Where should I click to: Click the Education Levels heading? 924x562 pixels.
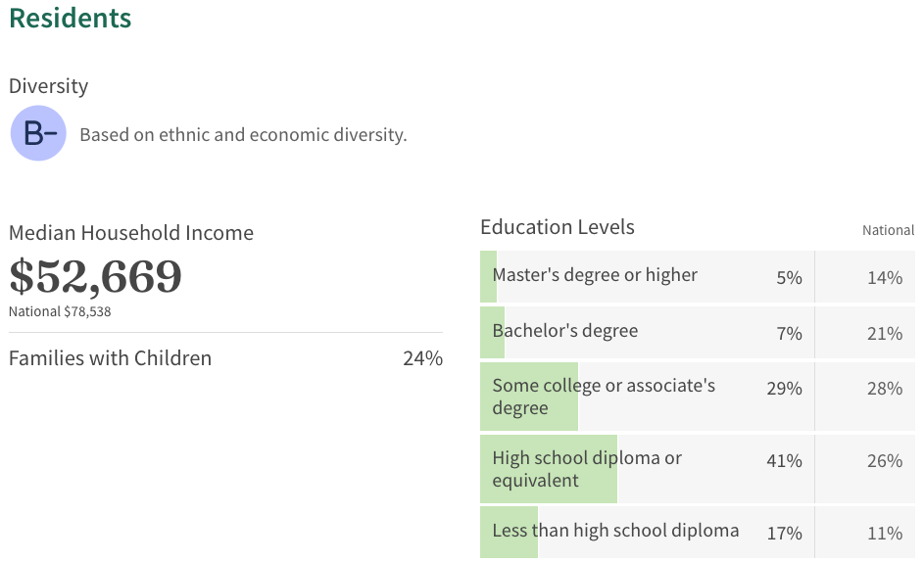(557, 227)
